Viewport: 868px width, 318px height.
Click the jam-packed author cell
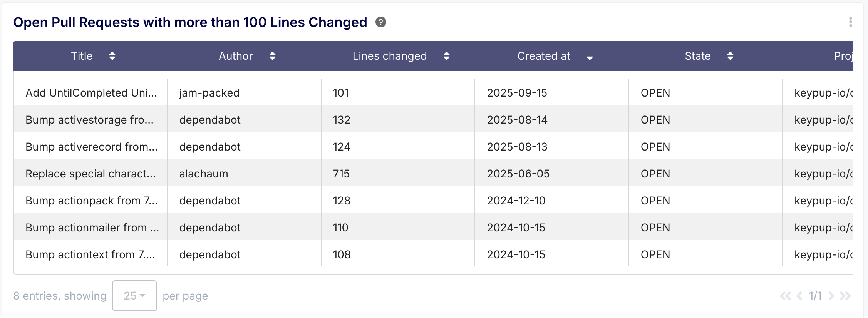pyautogui.click(x=209, y=93)
